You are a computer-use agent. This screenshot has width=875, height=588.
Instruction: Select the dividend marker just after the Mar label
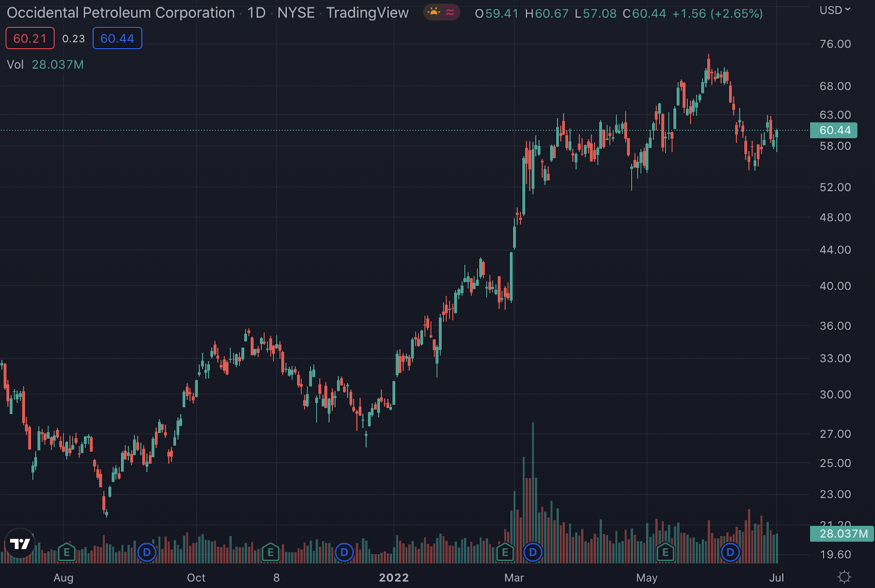click(533, 552)
